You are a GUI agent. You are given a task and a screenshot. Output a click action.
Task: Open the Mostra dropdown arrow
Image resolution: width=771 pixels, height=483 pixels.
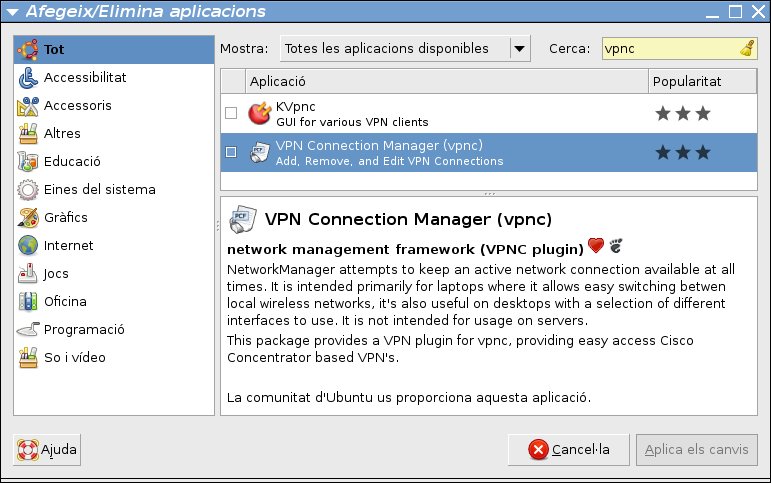click(x=519, y=49)
